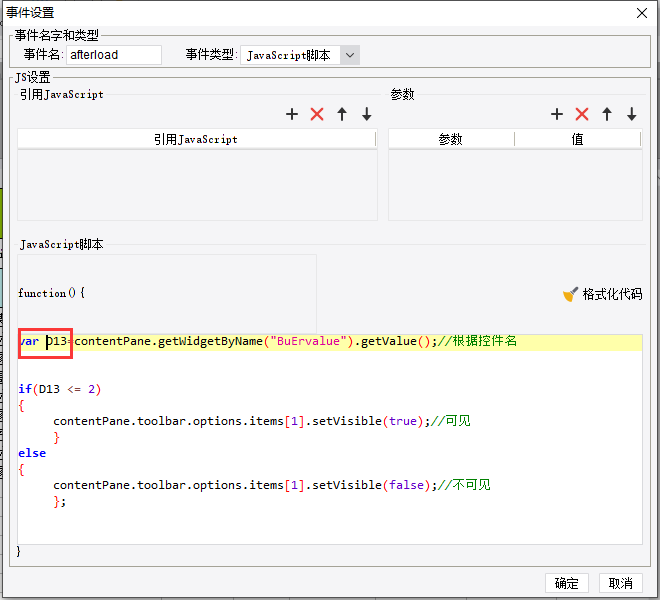Move referenced JavaScript entry down
The height and width of the screenshot is (600, 660).
(x=367, y=114)
